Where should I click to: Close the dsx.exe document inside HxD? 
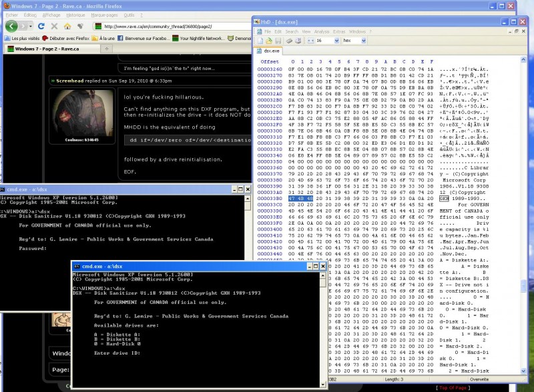[x=524, y=31]
